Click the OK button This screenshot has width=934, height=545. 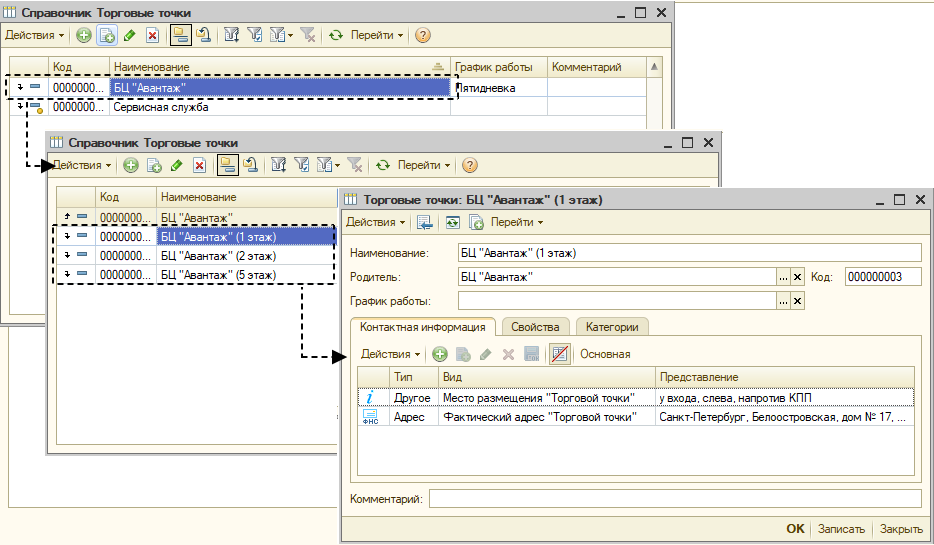coord(795,529)
